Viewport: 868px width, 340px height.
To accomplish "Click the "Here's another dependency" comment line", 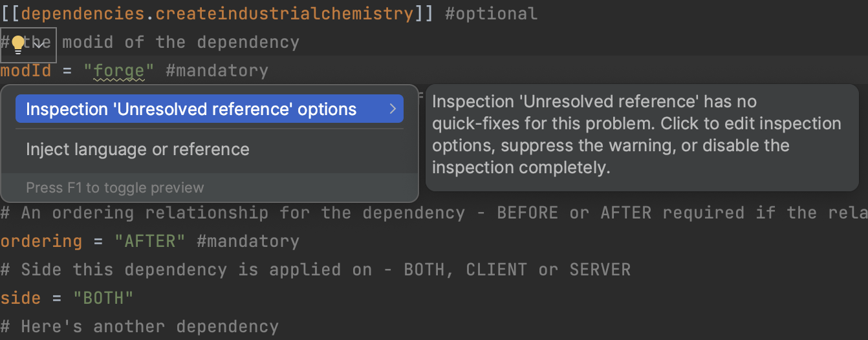I will click(x=140, y=326).
